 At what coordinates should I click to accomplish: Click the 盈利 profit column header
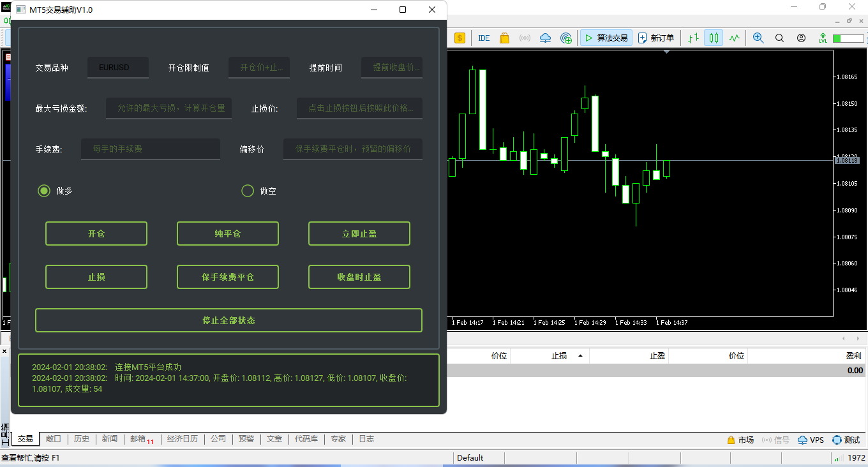(x=853, y=356)
